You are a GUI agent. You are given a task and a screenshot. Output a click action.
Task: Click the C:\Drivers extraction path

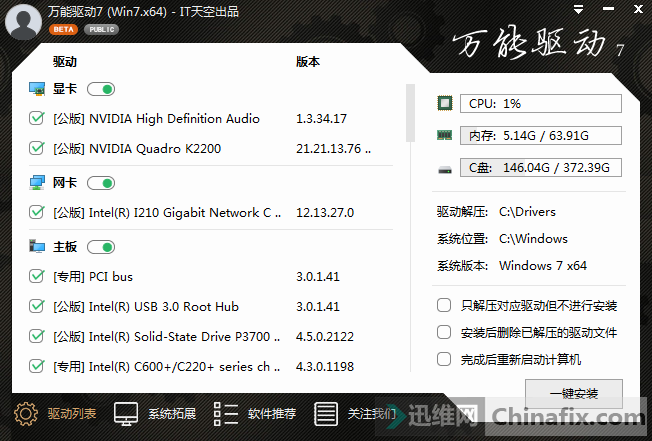click(x=527, y=212)
